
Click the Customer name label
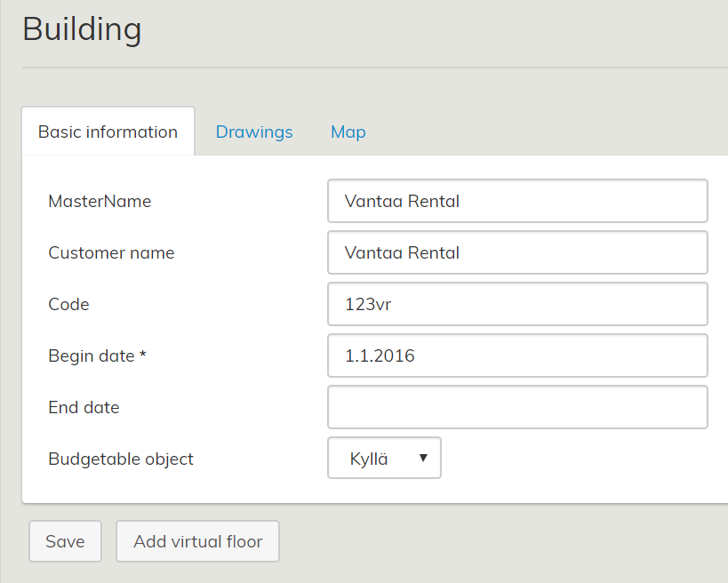pos(111,252)
